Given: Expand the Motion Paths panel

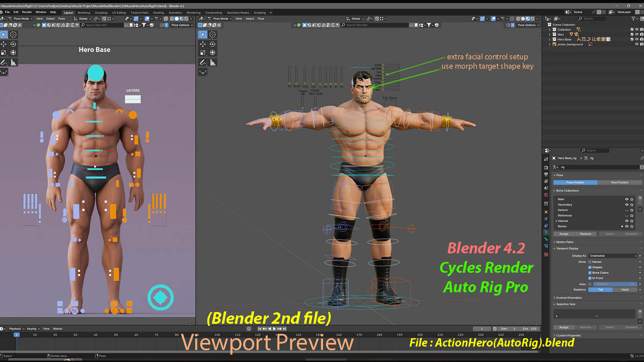Looking at the screenshot, I should [565, 242].
